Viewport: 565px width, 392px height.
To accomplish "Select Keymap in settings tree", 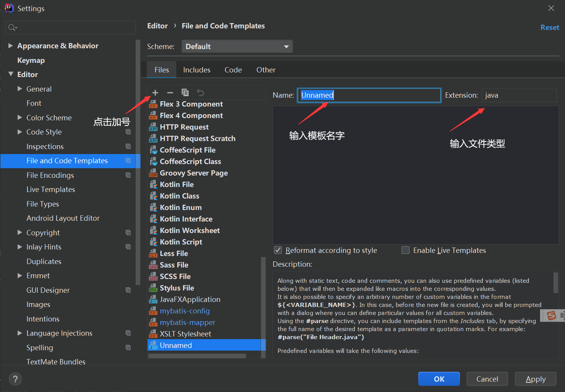I will tap(31, 60).
